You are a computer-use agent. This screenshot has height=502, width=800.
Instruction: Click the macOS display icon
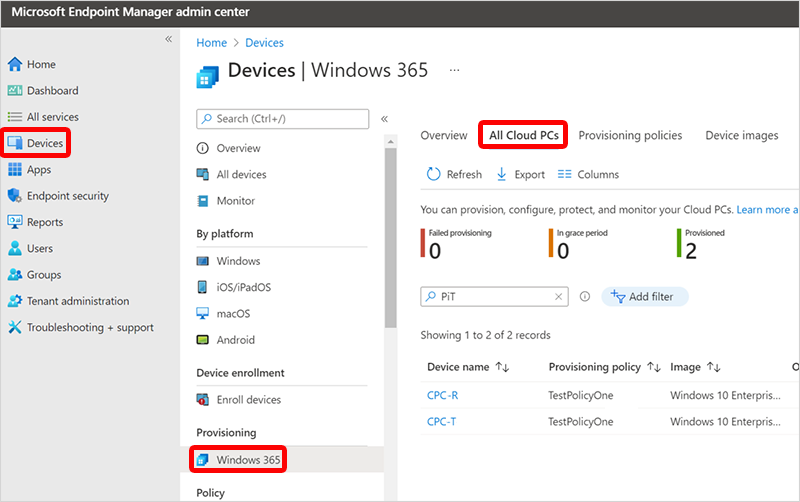coord(203,313)
